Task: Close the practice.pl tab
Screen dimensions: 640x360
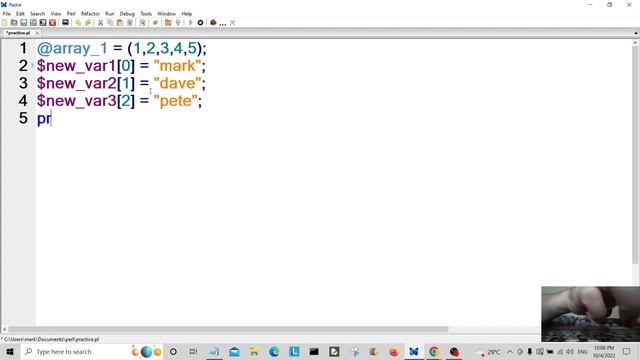Action: point(37,33)
